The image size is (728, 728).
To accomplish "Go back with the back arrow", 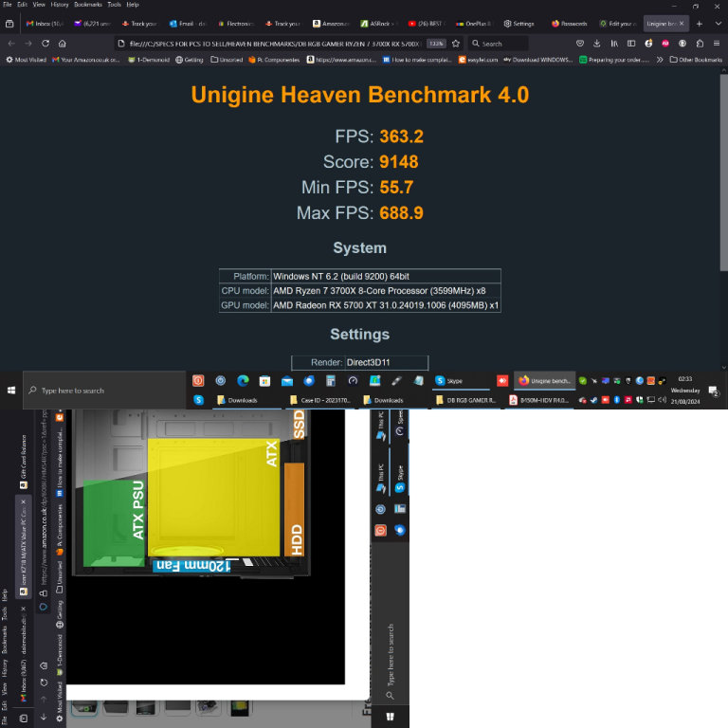I will point(11,44).
